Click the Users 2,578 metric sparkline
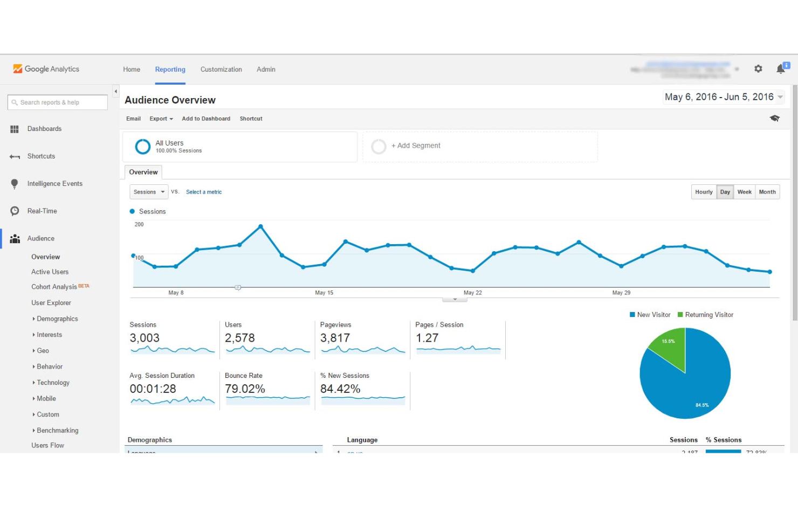The height and width of the screenshot is (532, 798). pos(267,350)
